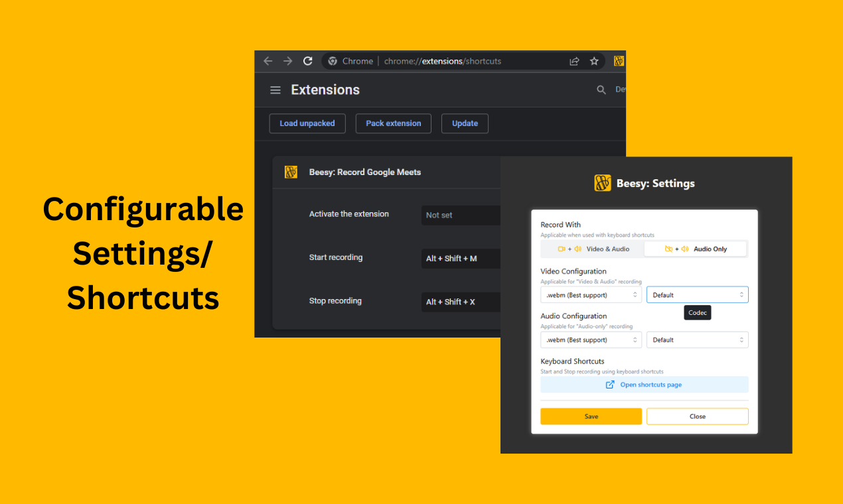Click the Open shortcuts page link
Screen dimensions: 843x504
click(x=645, y=385)
